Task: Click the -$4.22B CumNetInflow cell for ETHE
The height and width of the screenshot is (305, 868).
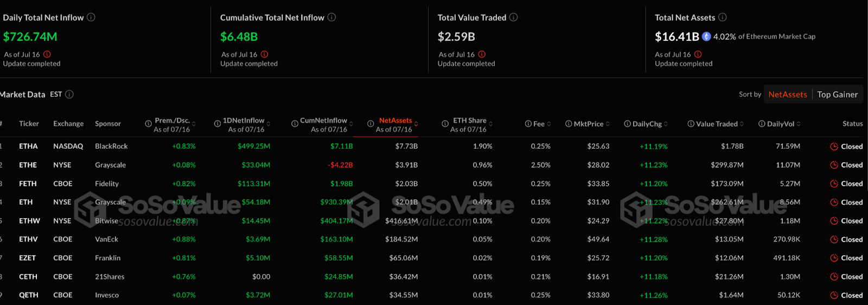Action: pyautogui.click(x=340, y=165)
